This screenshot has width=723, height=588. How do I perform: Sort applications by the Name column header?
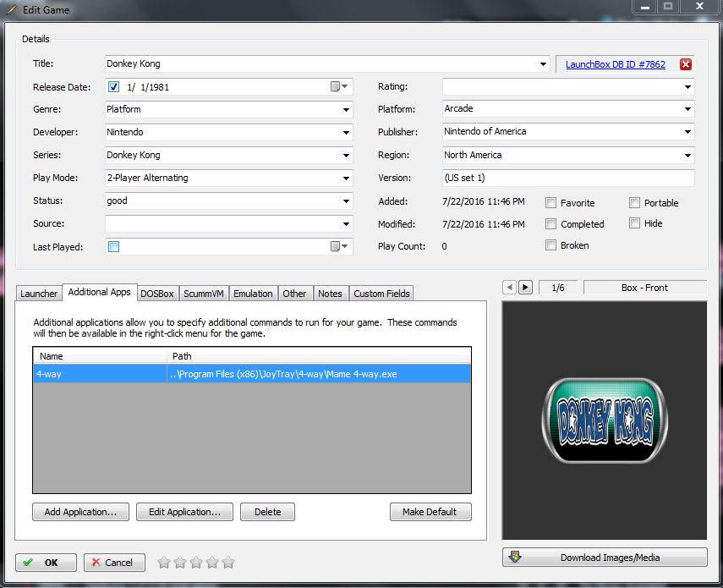pyautogui.click(x=100, y=356)
